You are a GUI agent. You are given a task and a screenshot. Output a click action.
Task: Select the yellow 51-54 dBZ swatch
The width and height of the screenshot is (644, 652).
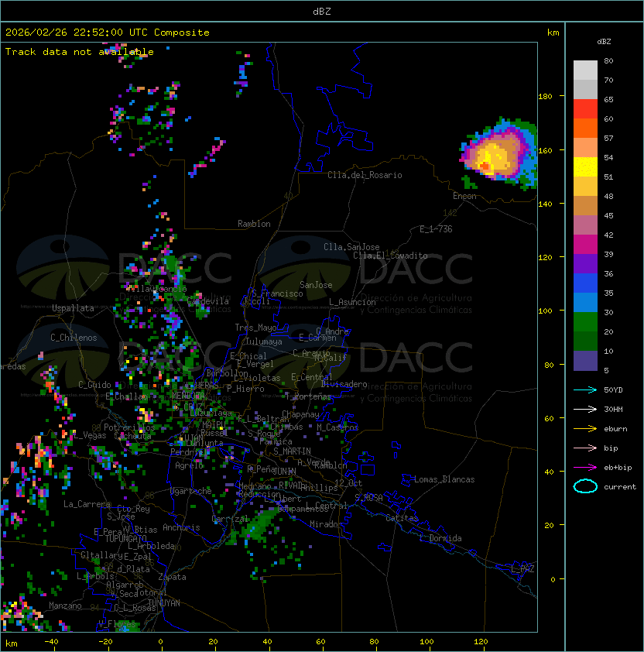(x=585, y=167)
